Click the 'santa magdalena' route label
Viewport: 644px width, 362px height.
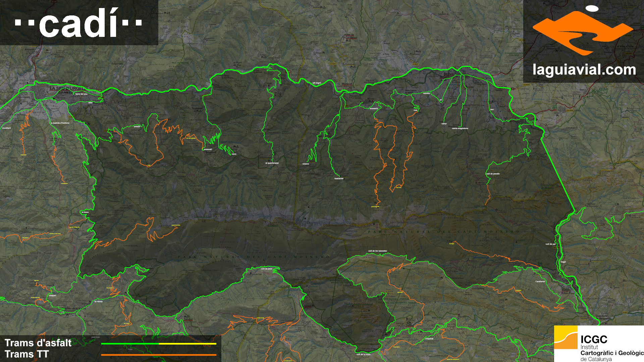pyautogui.click(x=460, y=128)
